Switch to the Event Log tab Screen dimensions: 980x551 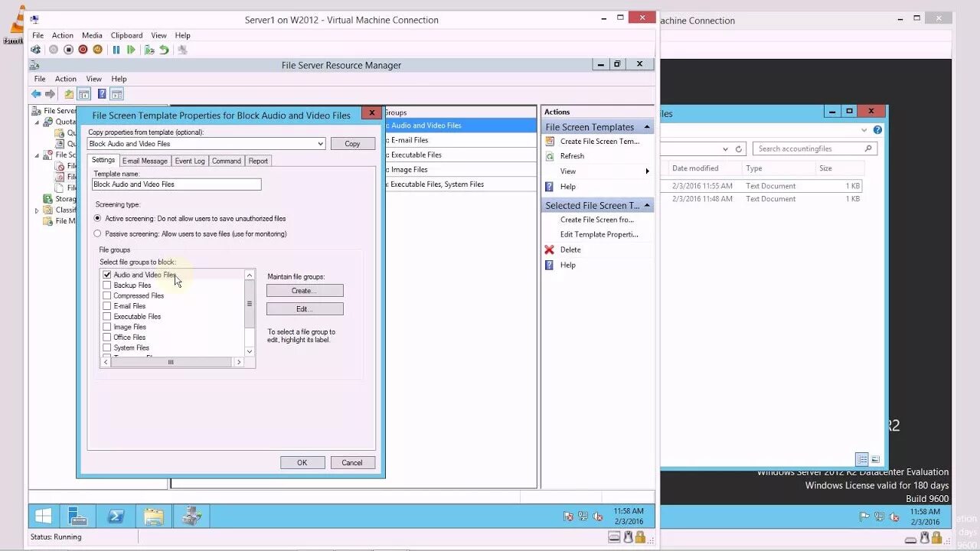(x=189, y=161)
